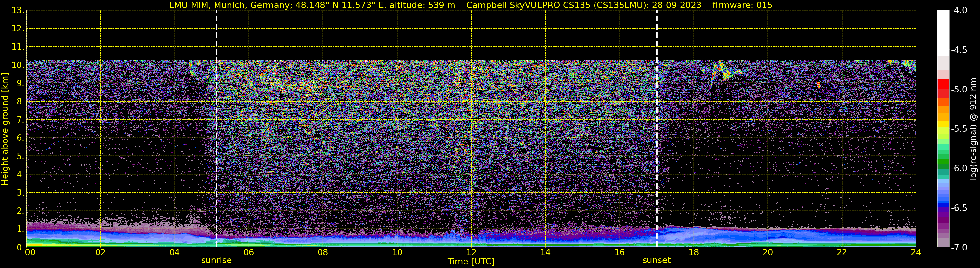Click the height-axis tick label '3.'
The image size is (980, 268).
point(20,193)
